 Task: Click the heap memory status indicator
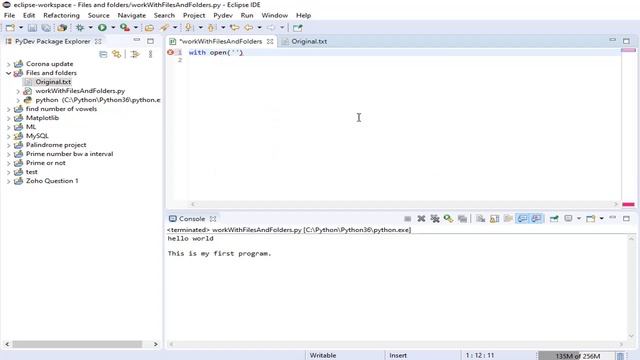(x=576, y=356)
